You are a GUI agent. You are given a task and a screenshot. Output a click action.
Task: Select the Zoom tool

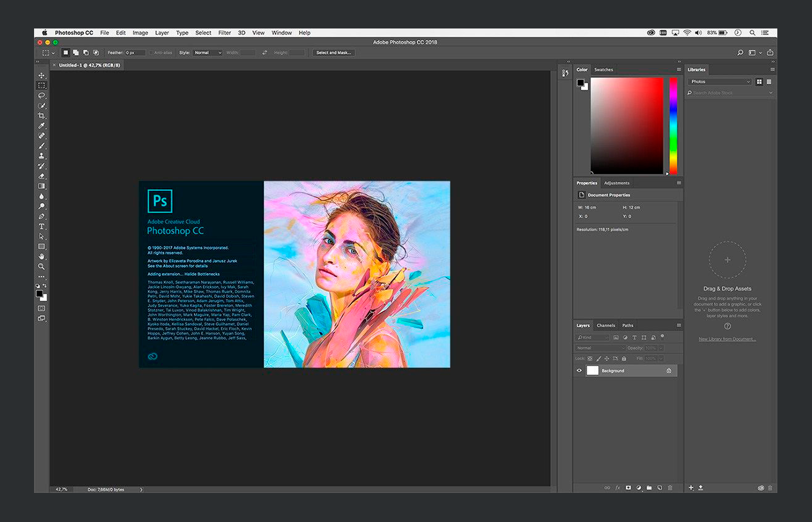[x=41, y=266]
